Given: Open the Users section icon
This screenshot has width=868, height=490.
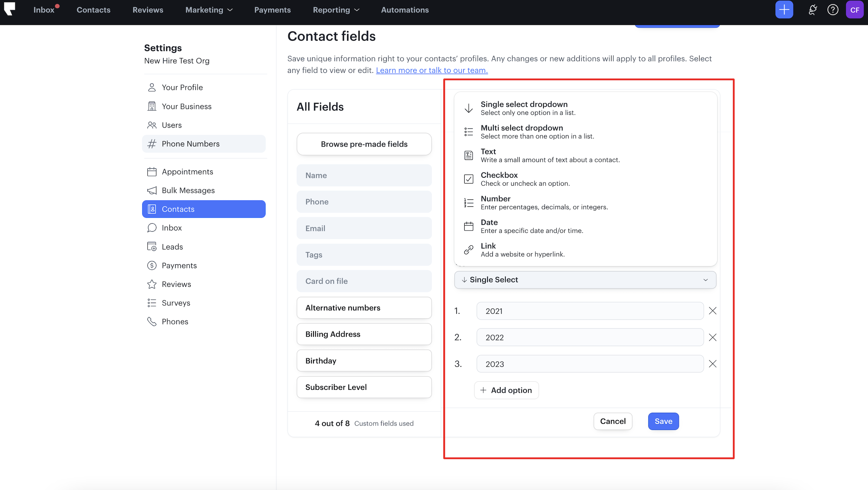Looking at the screenshot, I should tap(152, 125).
